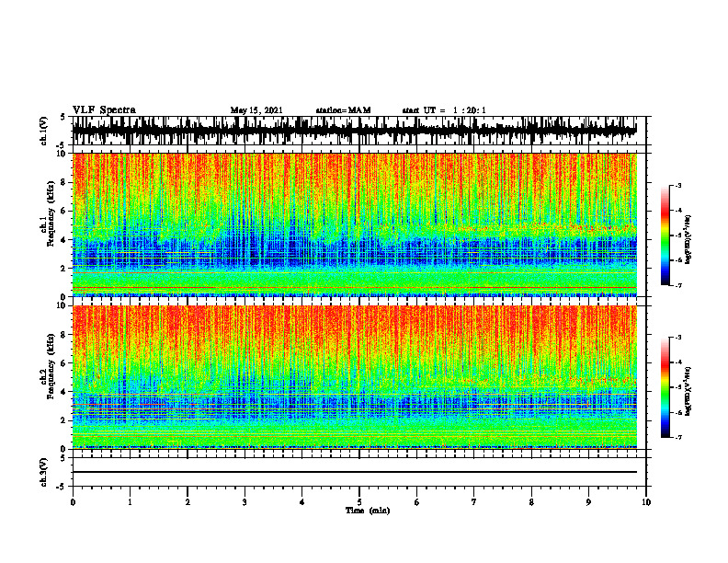
Task: Click the "2" kHz tick on ch.1 frequency axis
Action: coord(64,269)
